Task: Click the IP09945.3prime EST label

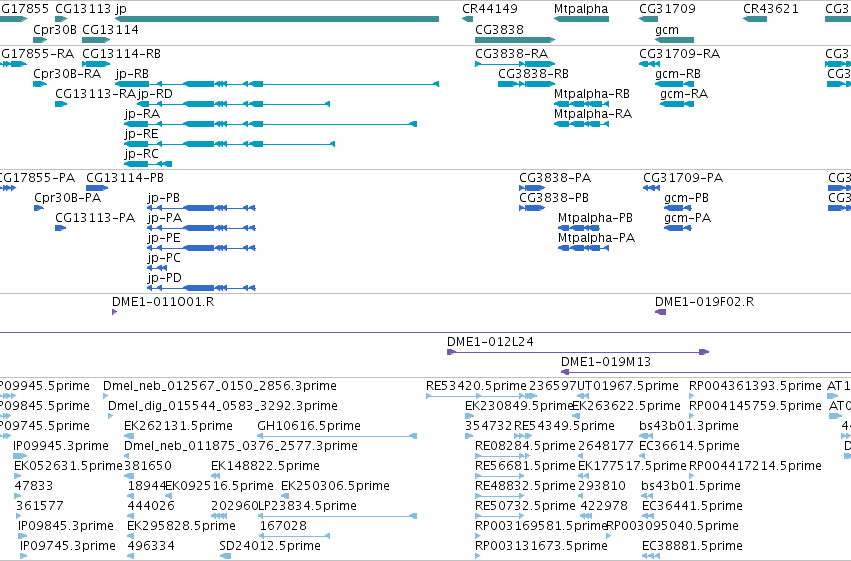Action: click(x=61, y=447)
